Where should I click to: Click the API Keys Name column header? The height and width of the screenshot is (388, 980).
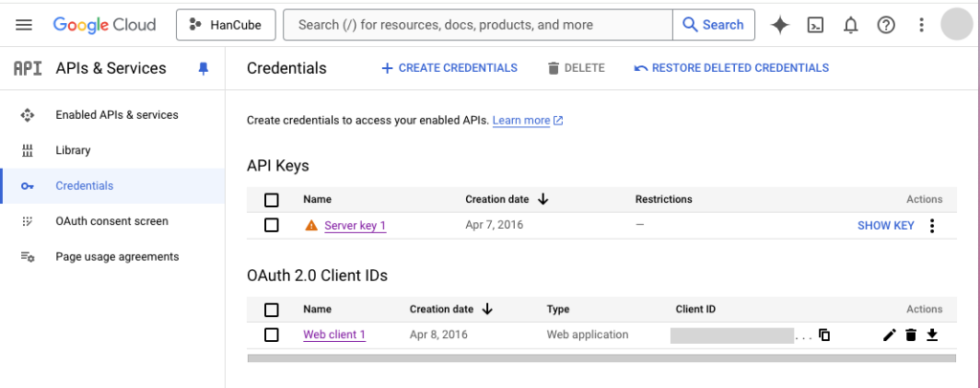pyautogui.click(x=318, y=199)
